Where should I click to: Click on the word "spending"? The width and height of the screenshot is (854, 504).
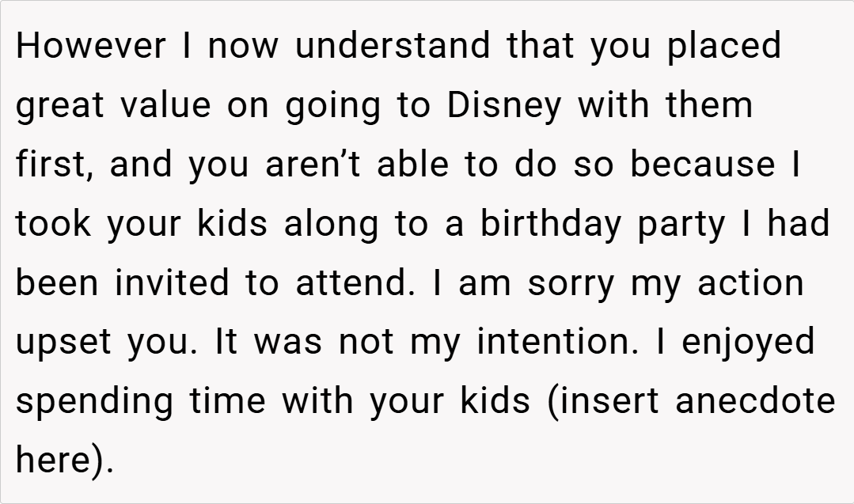click(x=96, y=401)
